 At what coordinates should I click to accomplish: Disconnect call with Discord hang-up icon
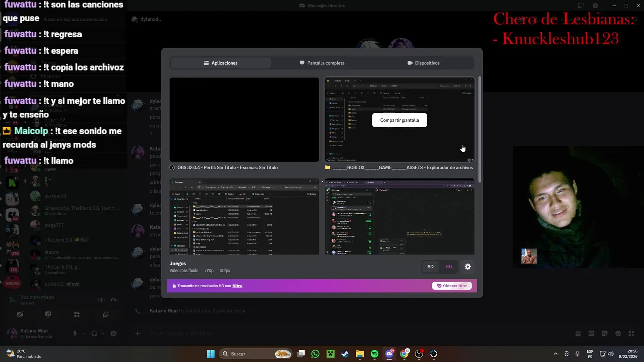point(113,300)
